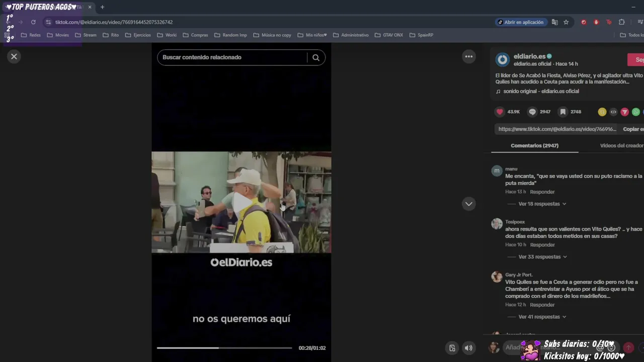Seek on the video progress bar
The width and height of the screenshot is (644, 362).
coord(224,348)
